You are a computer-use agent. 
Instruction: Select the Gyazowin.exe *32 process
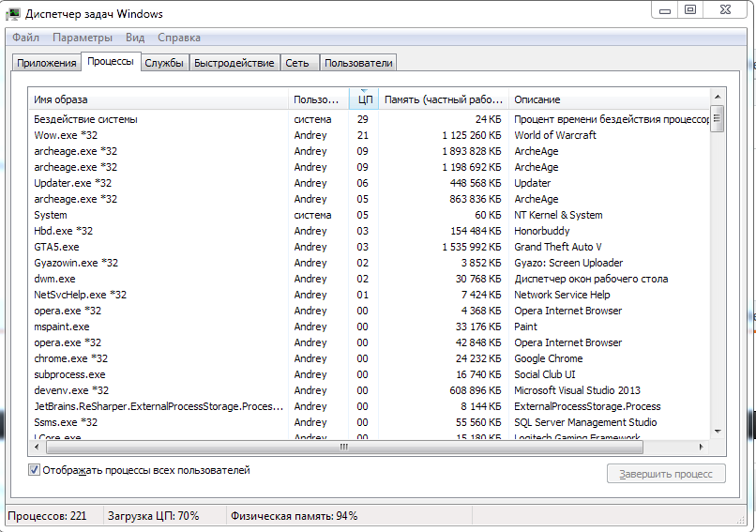click(370, 263)
